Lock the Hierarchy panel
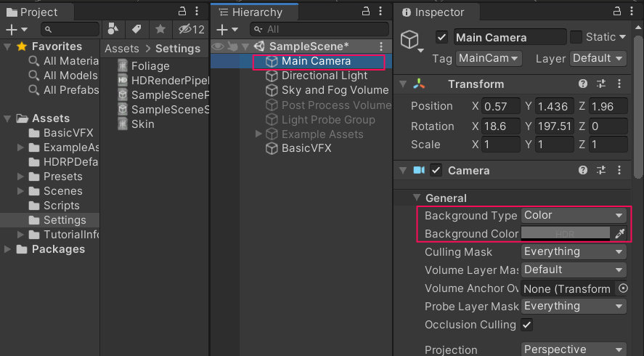 point(365,12)
